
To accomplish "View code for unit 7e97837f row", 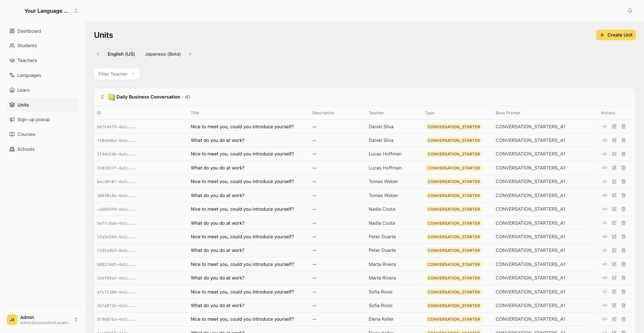I will 605,168.
